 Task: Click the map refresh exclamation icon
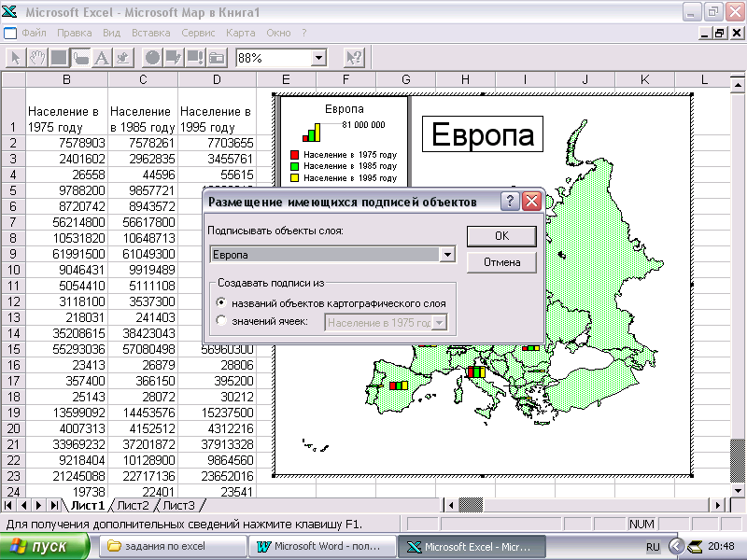pyautogui.click(x=195, y=58)
